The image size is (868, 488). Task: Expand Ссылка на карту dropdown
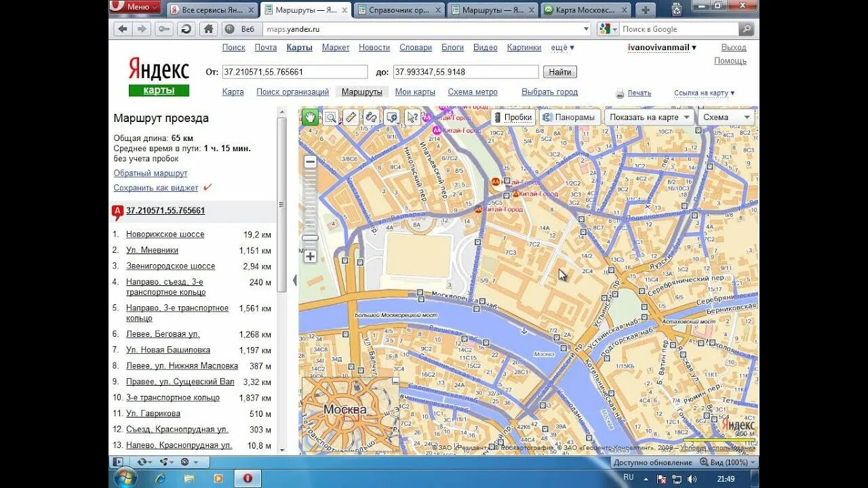704,94
